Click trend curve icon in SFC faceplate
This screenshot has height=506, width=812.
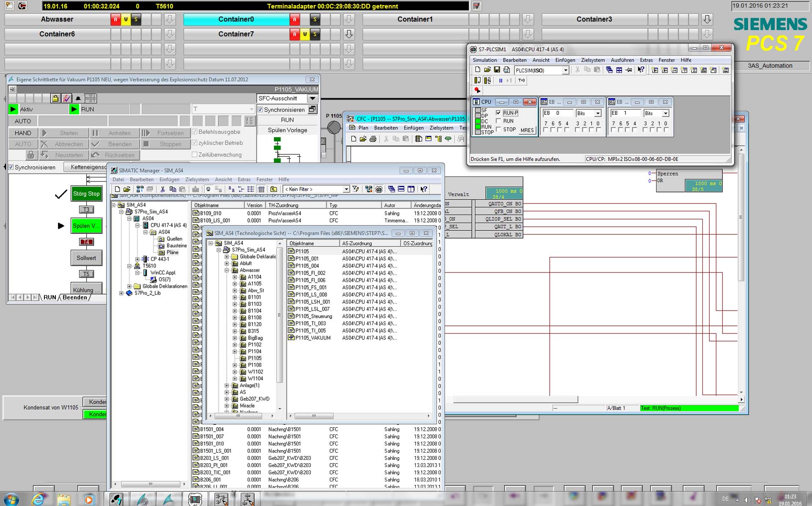coord(67,98)
